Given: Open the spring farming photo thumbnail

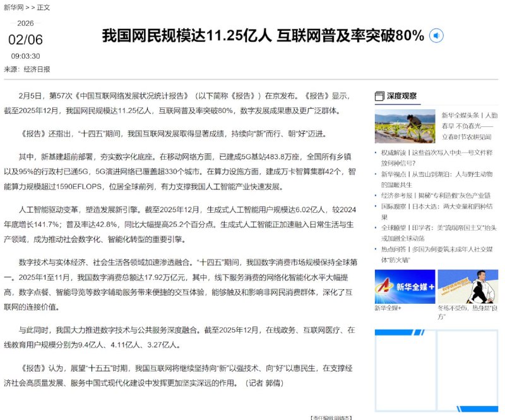Looking at the screenshot, I should [x=404, y=126].
